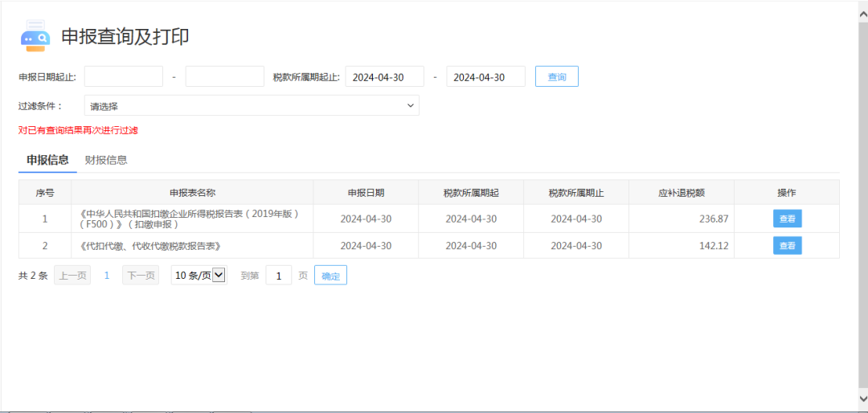Click the 申报日期 column header

point(366,193)
